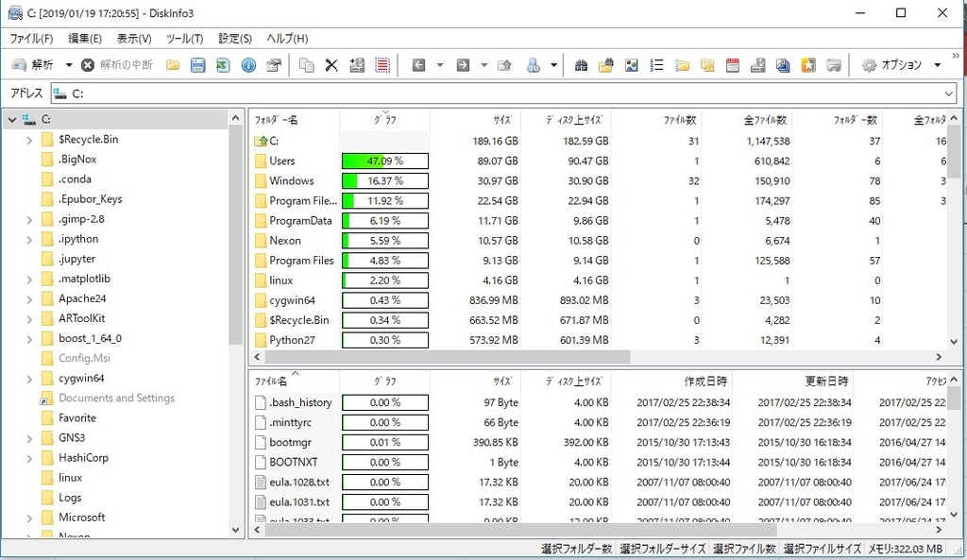Expand the .gimp-2.8 tree node

[29, 219]
